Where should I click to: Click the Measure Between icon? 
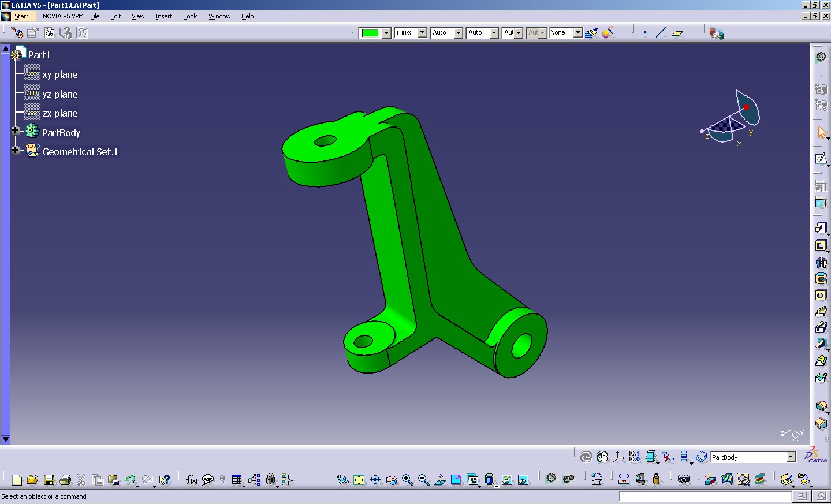coord(624,479)
